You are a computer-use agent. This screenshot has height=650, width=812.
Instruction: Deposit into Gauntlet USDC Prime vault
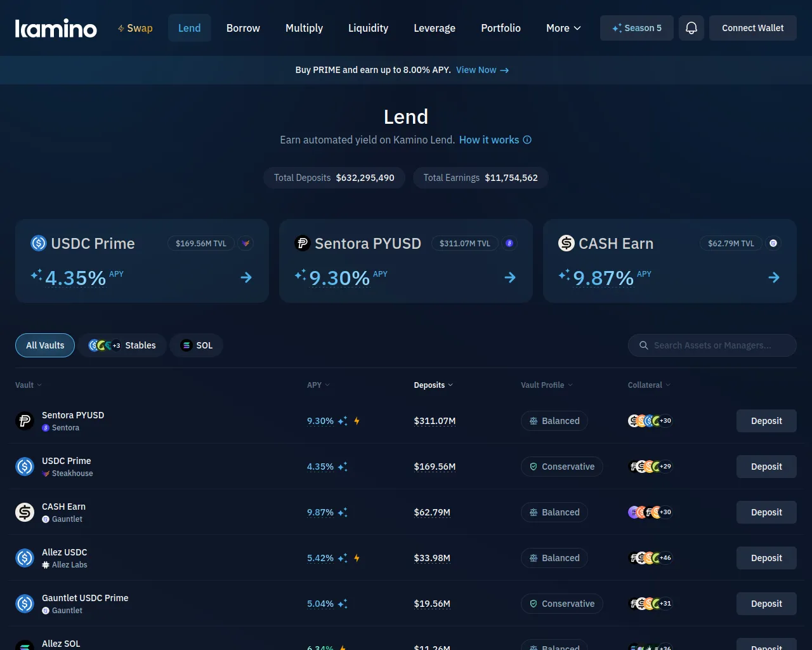(x=766, y=604)
